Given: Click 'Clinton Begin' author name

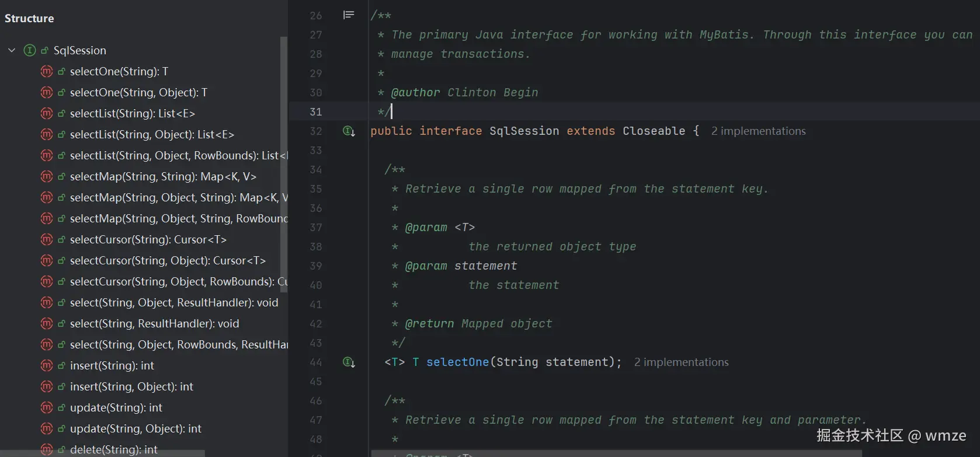Looking at the screenshot, I should tap(493, 93).
